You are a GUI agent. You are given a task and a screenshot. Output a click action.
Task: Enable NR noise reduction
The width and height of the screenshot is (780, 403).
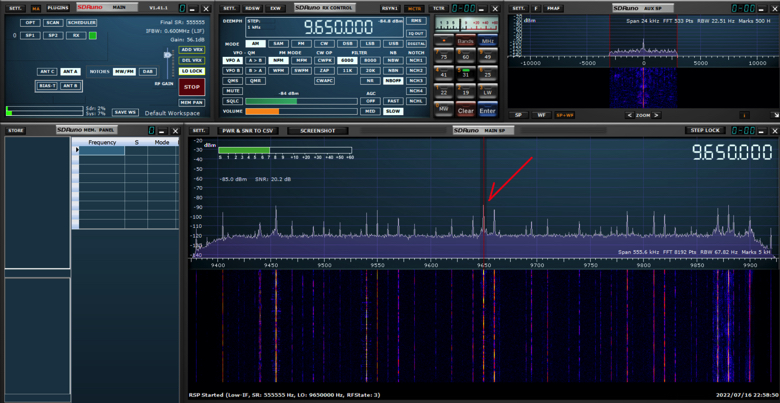tap(370, 81)
